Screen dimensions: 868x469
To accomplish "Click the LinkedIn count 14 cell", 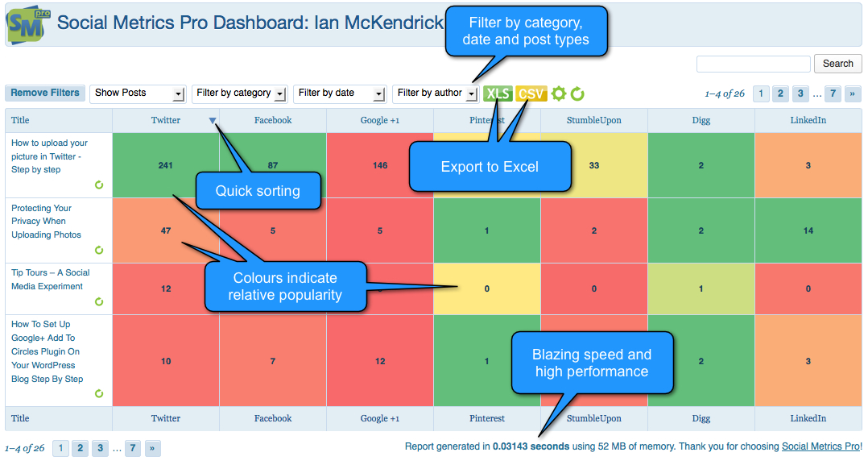I will (x=808, y=230).
